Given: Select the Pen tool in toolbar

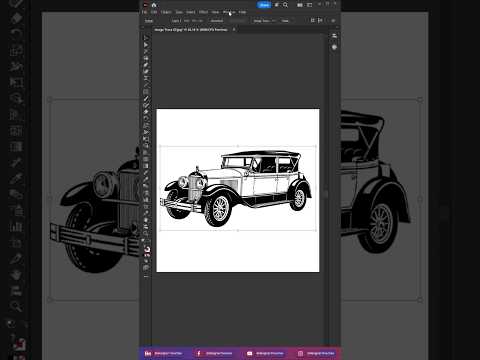Looking at the screenshot, I should (x=146, y=58).
